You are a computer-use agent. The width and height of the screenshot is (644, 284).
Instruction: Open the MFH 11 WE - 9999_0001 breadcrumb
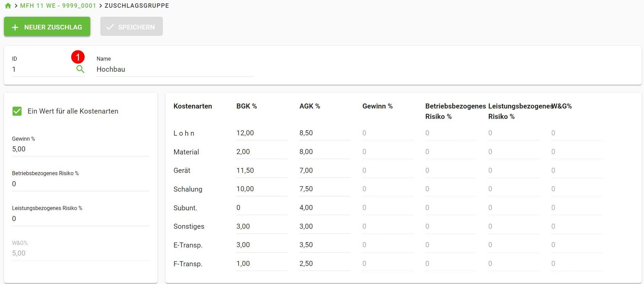coord(58,6)
